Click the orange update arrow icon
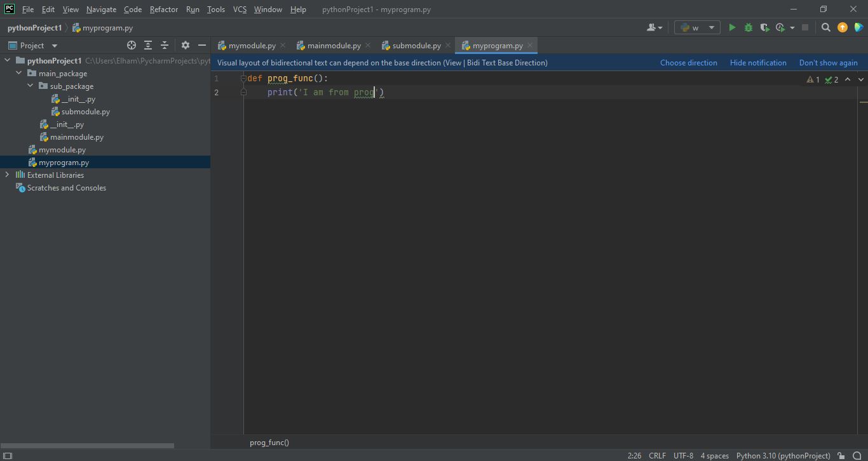868x461 pixels. (x=843, y=27)
